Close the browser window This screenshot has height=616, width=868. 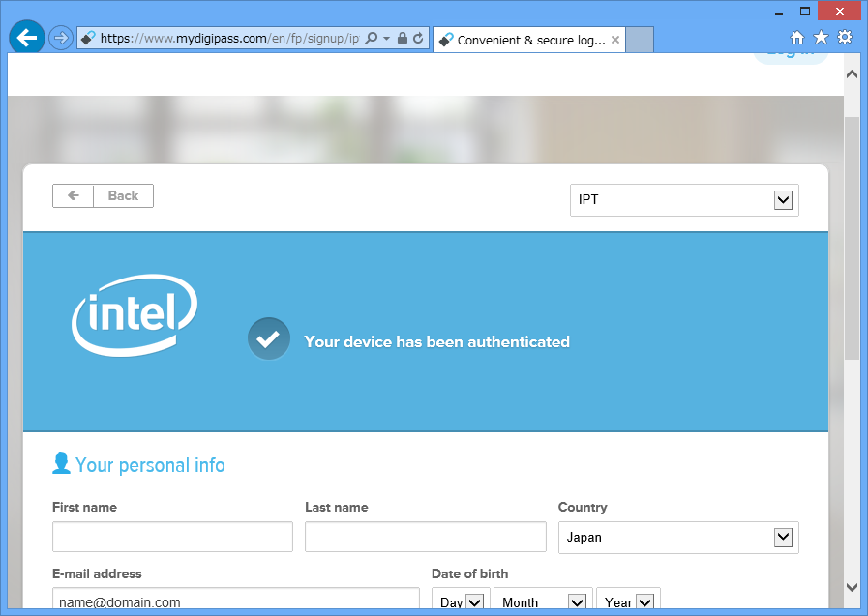[840, 11]
